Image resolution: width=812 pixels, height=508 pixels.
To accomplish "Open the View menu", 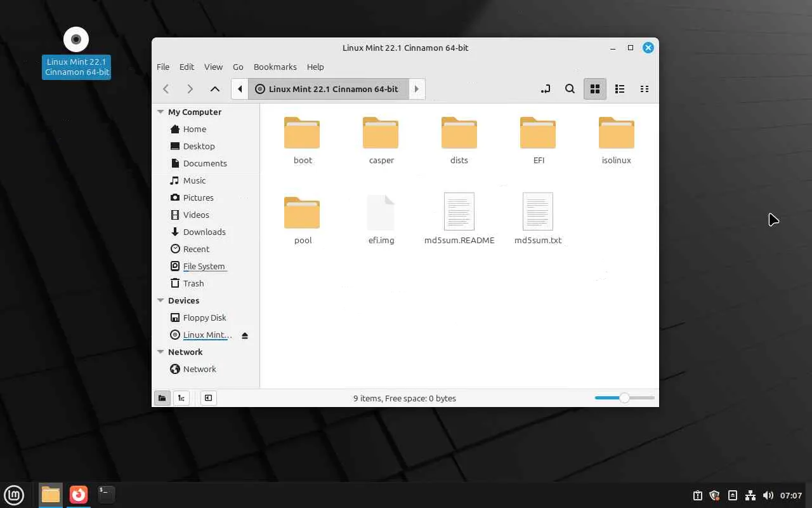I will tap(213, 67).
